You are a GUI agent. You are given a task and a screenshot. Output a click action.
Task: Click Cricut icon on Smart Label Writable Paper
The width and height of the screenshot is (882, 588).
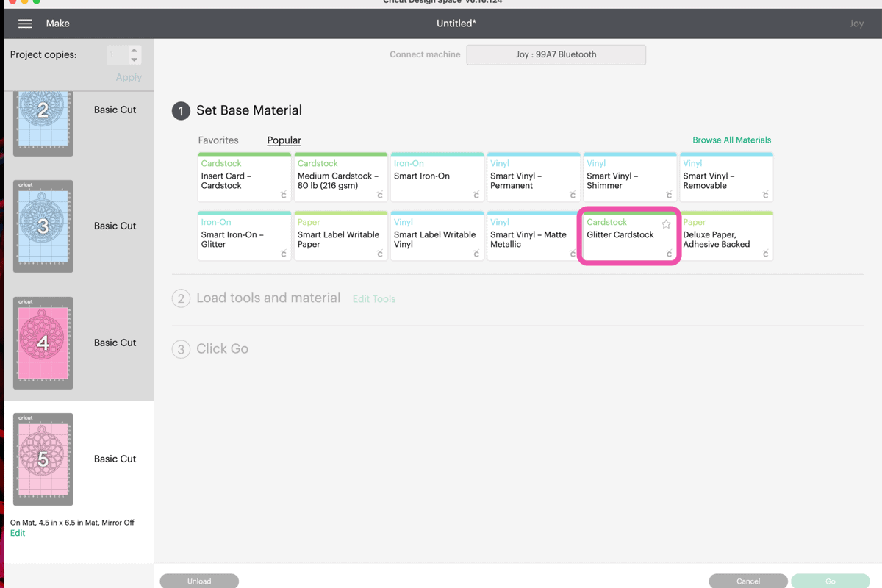point(379,254)
